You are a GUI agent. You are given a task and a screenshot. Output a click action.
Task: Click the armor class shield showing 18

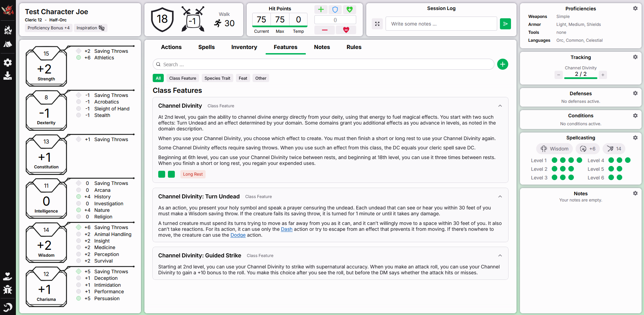pyautogui.click(x=162, y=19)
